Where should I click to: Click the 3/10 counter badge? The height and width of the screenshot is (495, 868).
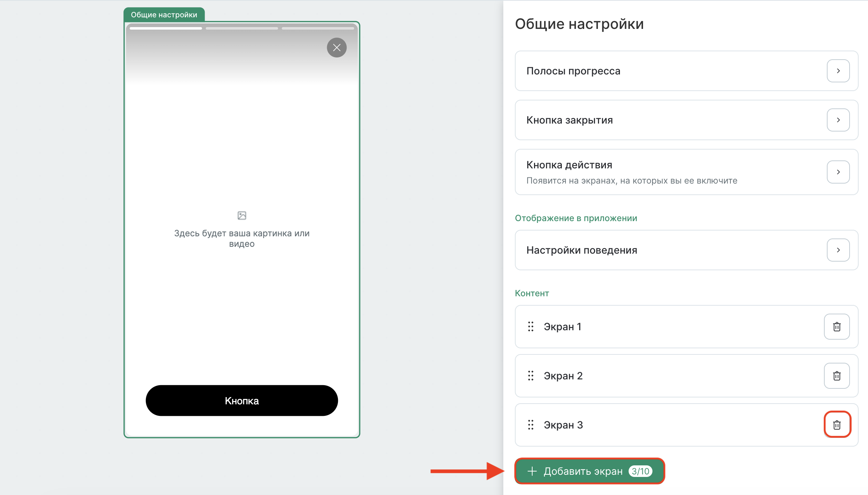[x=641, y=471]
